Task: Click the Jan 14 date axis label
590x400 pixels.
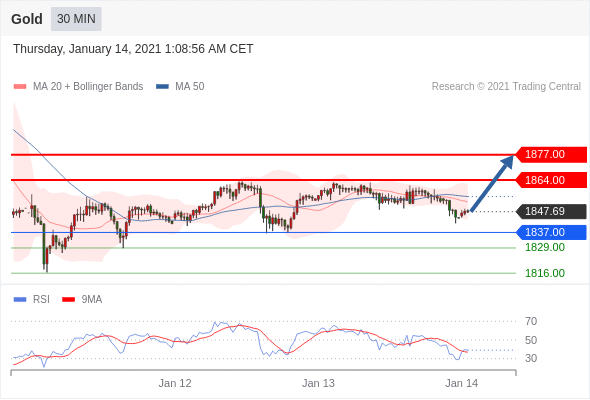Action: tap(462, 383)
